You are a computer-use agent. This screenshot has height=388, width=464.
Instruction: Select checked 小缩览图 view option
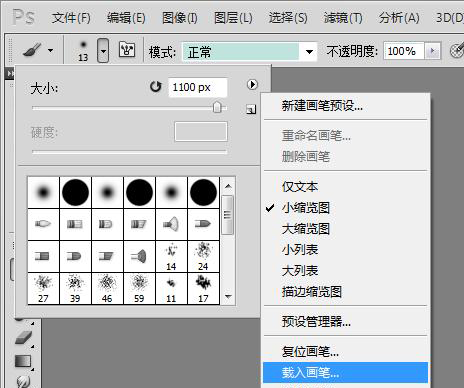click(x=345, y=208)
